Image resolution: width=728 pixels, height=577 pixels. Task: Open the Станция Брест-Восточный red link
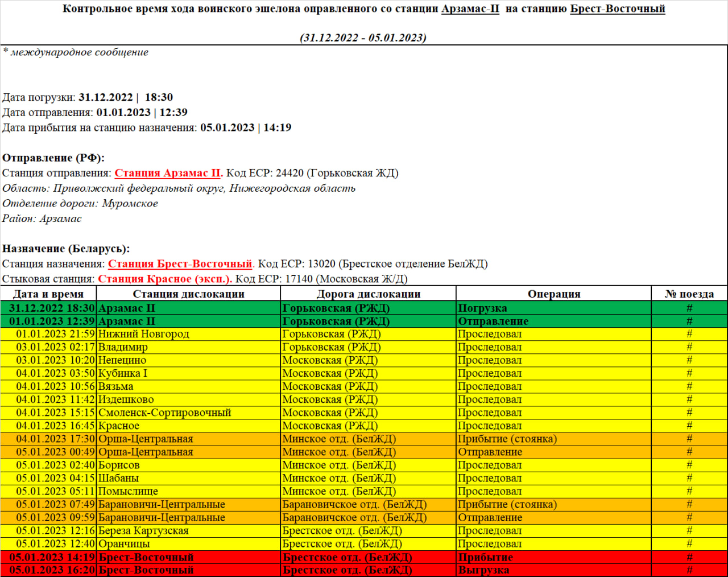tap(180, 264)
